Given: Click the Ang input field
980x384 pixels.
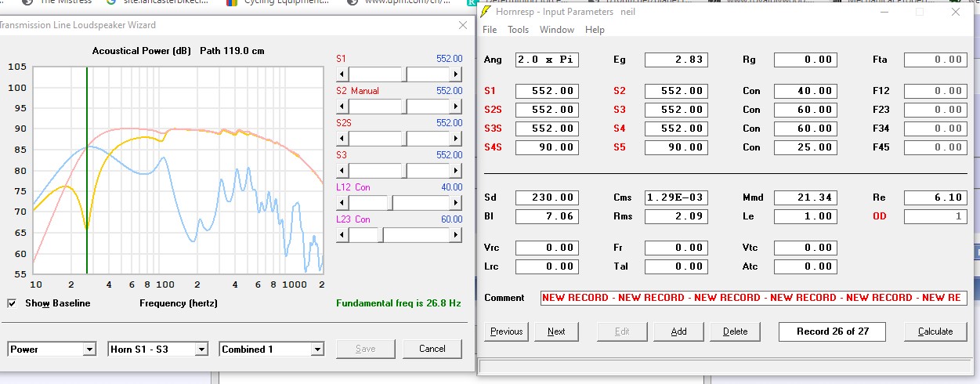Looking at the screenshot, I should tap(547, 60).
